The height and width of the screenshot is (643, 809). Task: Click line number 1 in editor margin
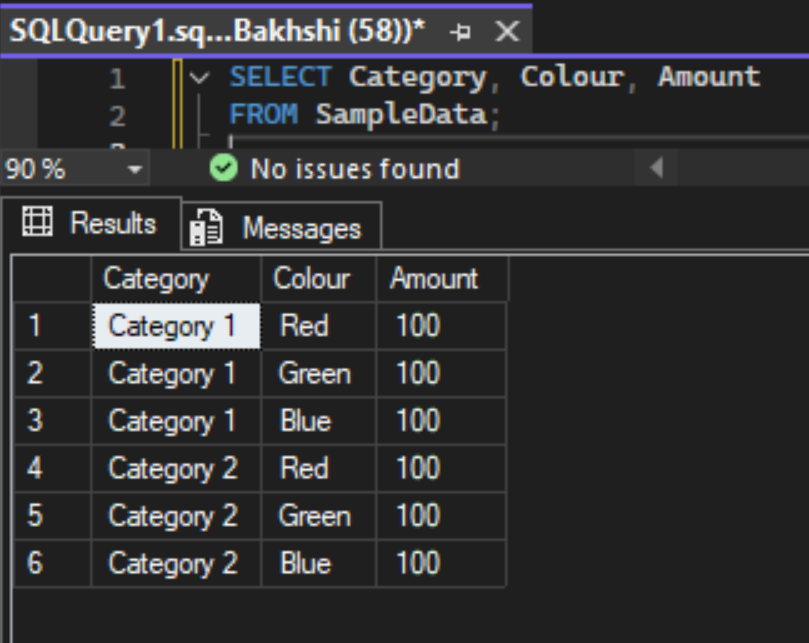coord(117,79)
